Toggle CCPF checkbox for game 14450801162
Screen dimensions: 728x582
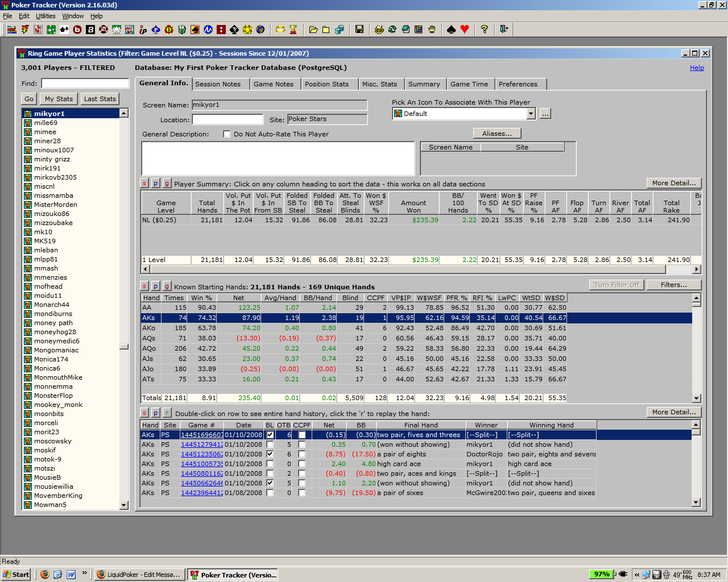click(x=302, y=473)
